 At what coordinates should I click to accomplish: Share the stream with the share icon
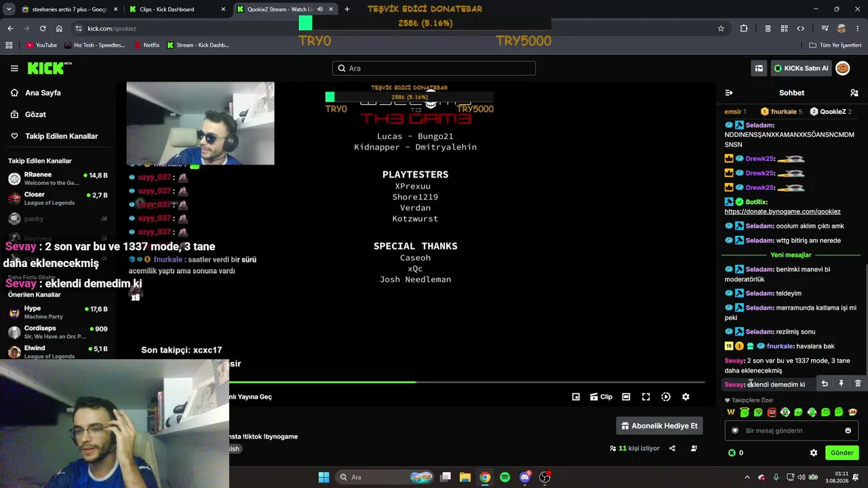click(x=672, y=448)
